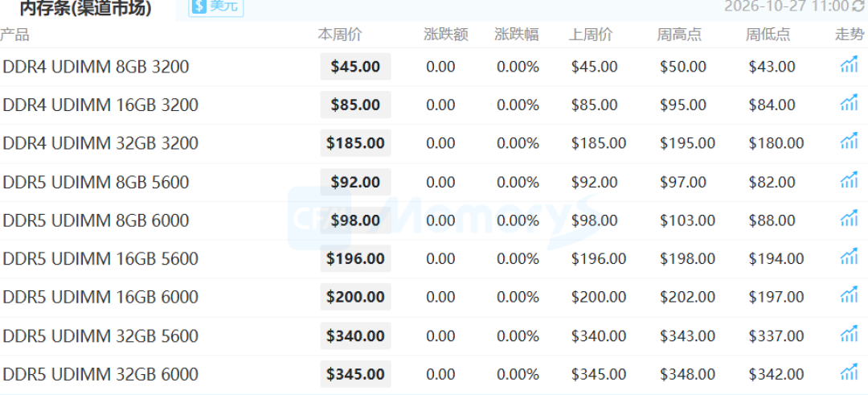Screen dimensions: 868x395
Task: Click the 涨跌幅 column header
Action: tap(517, 35)
